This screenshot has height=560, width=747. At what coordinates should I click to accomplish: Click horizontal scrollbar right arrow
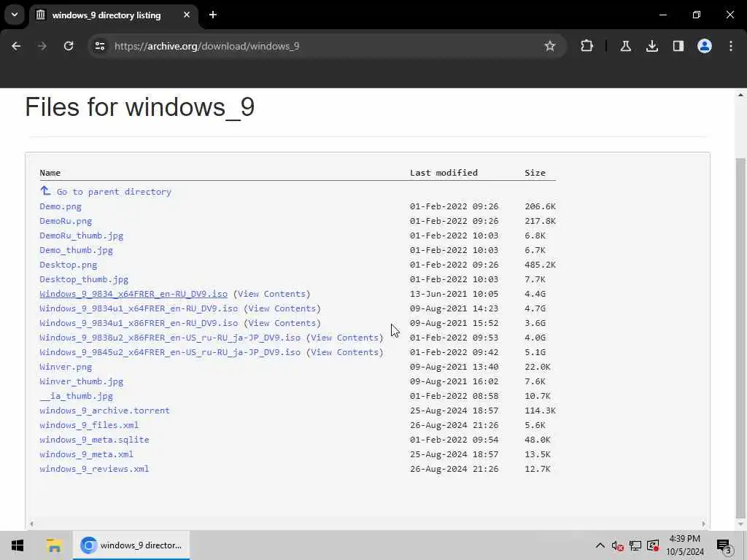click(x=703, y=524)
